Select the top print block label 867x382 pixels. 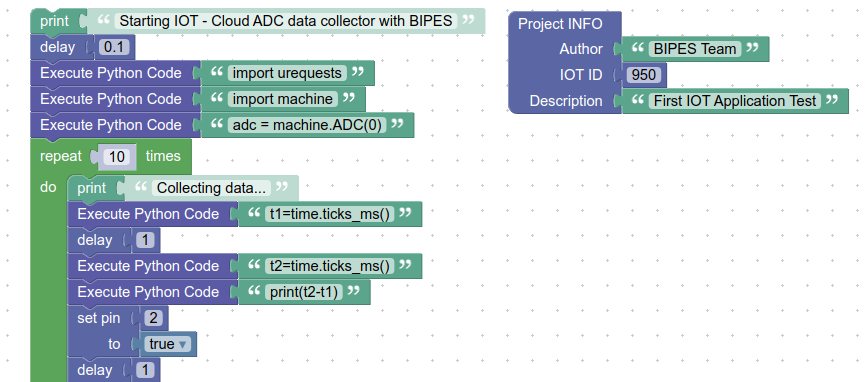point(54,21)
